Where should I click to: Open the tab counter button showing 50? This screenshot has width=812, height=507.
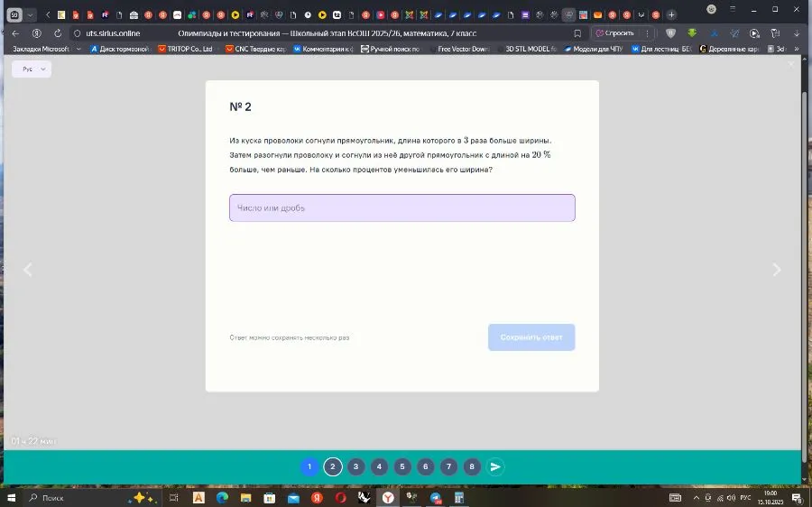[x=14, y=15]
